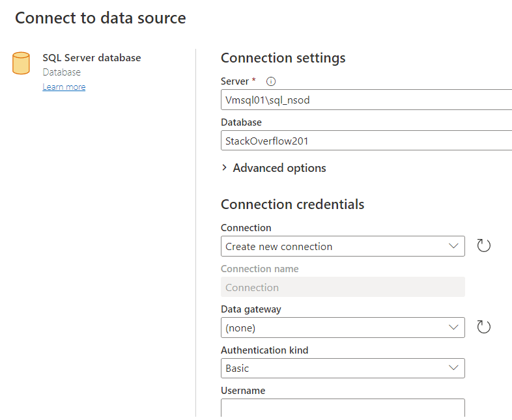Click the greyed-out Connection name field

click(343, 287)
